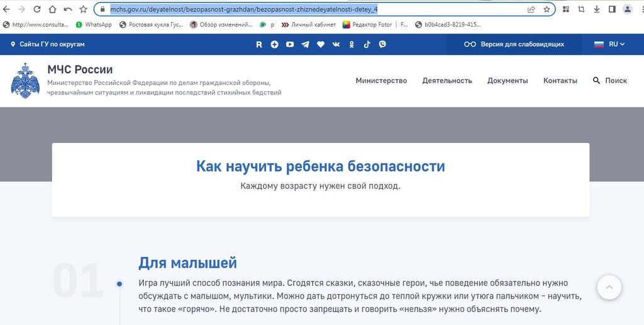Go to Контакты page
644x325 pixels.
[560, 81]
